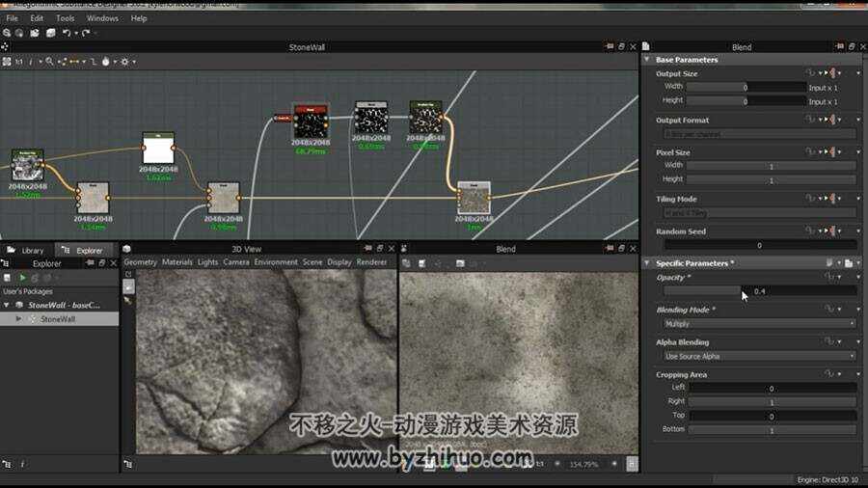The image size is (868, 488).
Task: Reset graph zoom with the 1:1 icon
Action: tap(19, 62)
